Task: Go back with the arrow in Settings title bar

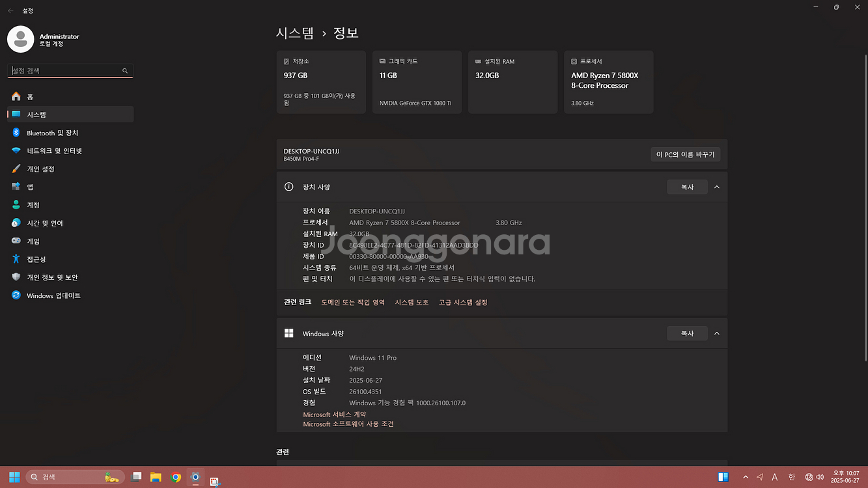Action: click(10, 10)
